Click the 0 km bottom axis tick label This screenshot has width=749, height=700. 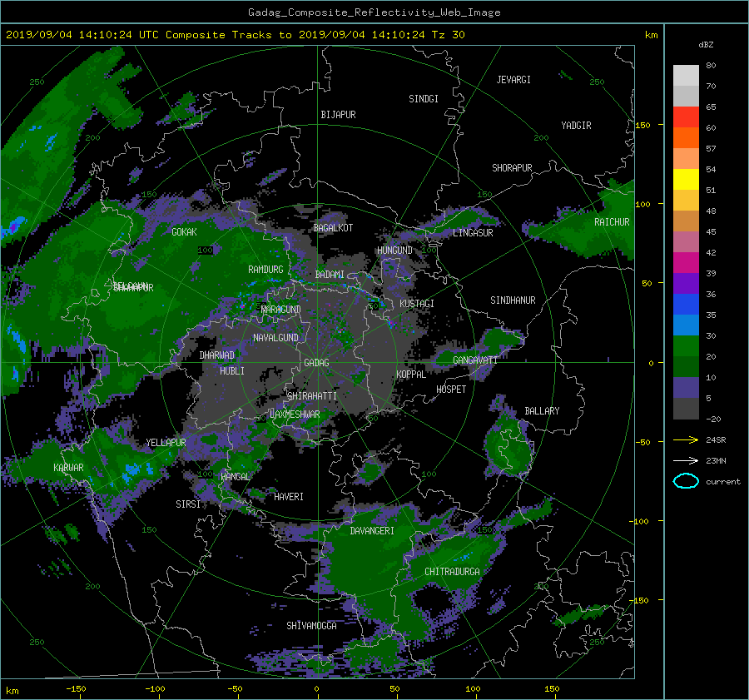[x=317, y=688]
